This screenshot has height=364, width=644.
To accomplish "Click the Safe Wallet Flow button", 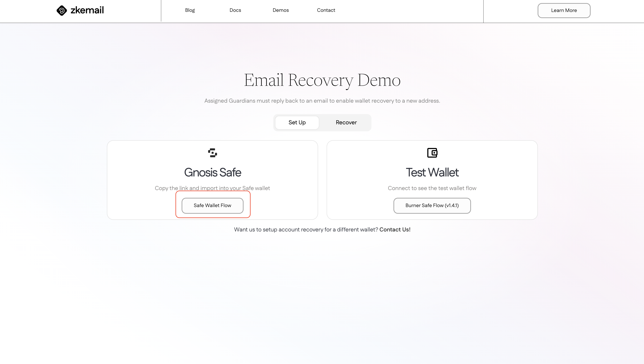I will pos(212,205).
